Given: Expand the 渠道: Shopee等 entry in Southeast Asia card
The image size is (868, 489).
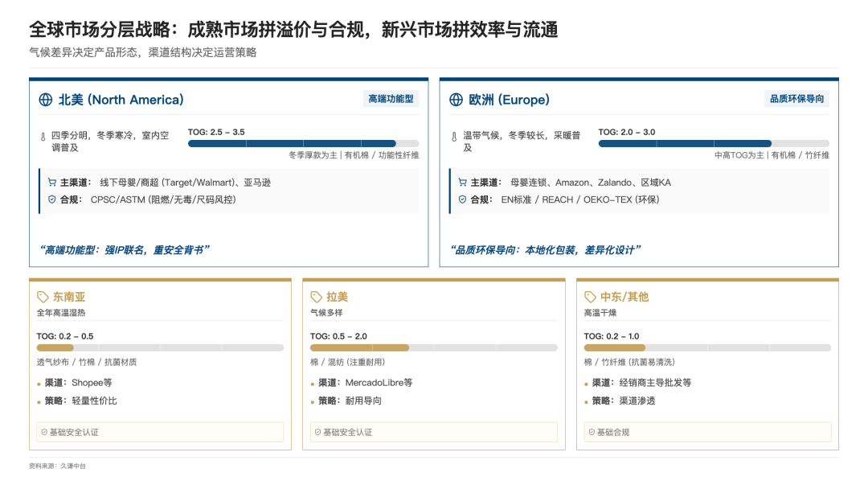Looking at the screenshot, I should point(80,383).
